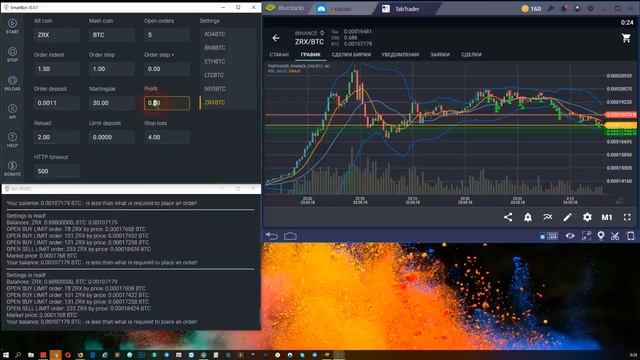Screen dimensions: 640x360
Task: Click the Open orders field
Action: coord(167,35)
